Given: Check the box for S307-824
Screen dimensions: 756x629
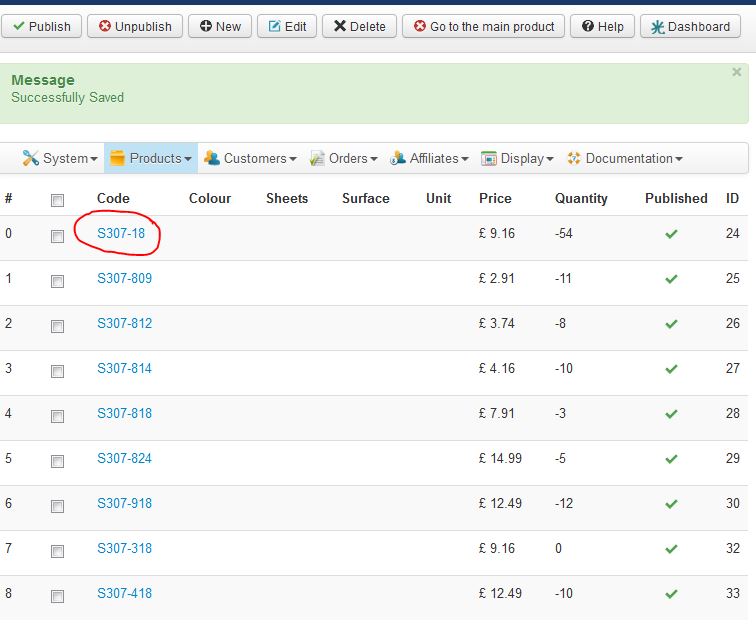Looking at the screenshot, I should 57,461.
